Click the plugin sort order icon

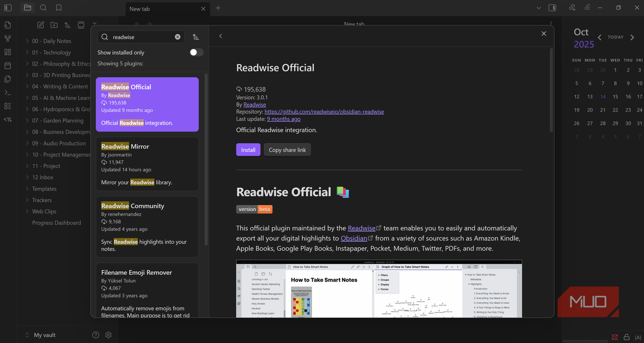point(196,37)
